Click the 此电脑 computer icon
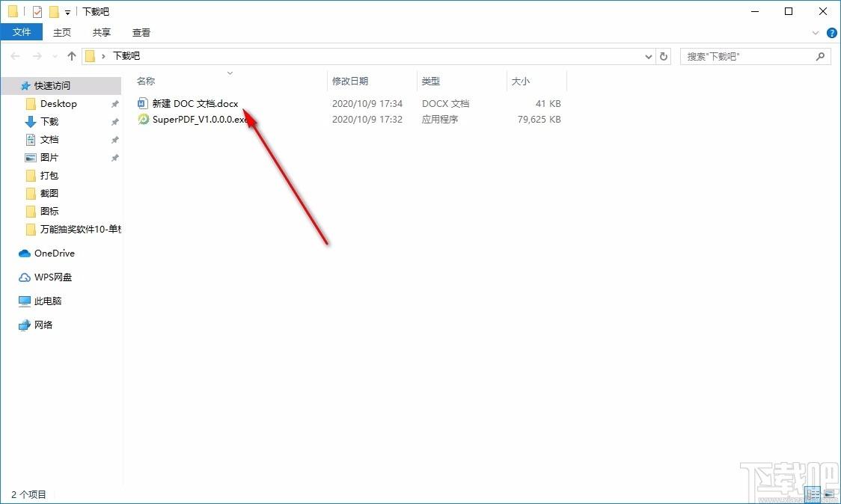The width and height of the screenshot is (841, 504). [x=25, y=301]
